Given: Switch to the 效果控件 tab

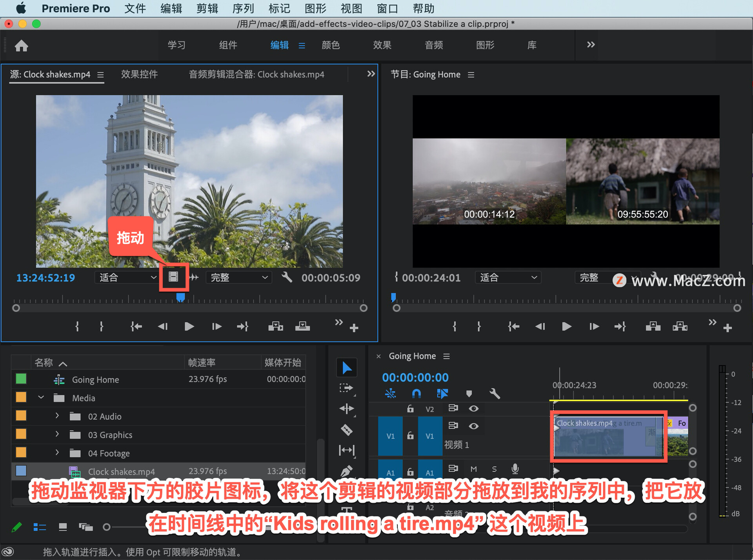Looking at the screenshot, I should coord(139,74).
